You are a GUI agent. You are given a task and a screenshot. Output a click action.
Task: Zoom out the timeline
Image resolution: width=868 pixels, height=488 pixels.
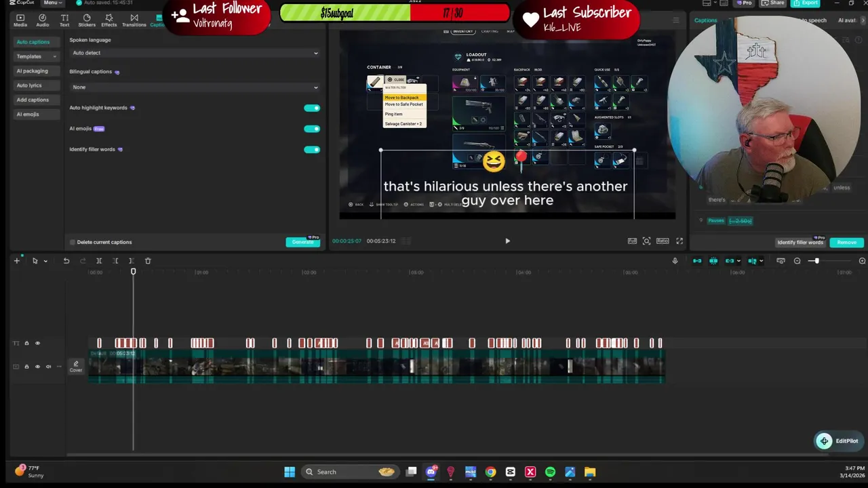point(797,261)
